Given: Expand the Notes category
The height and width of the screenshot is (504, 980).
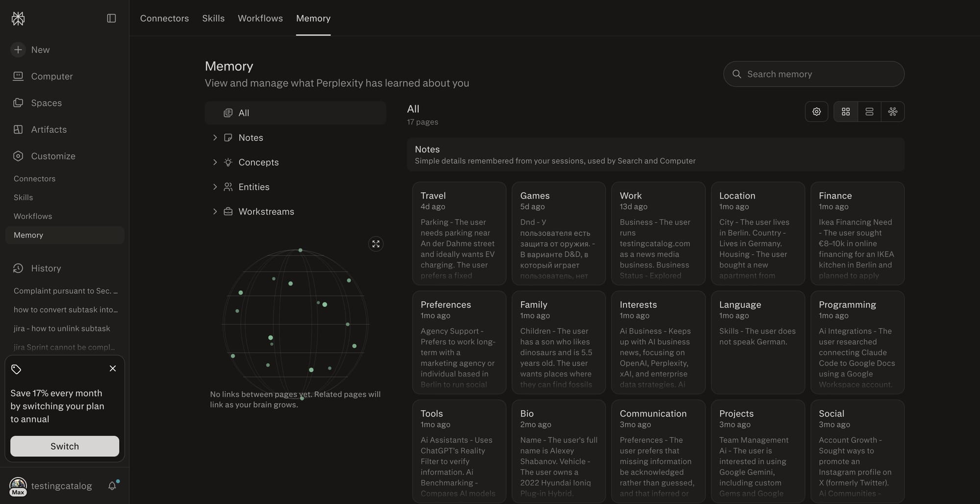Looking at the screenshot, I should coord(215,138).
